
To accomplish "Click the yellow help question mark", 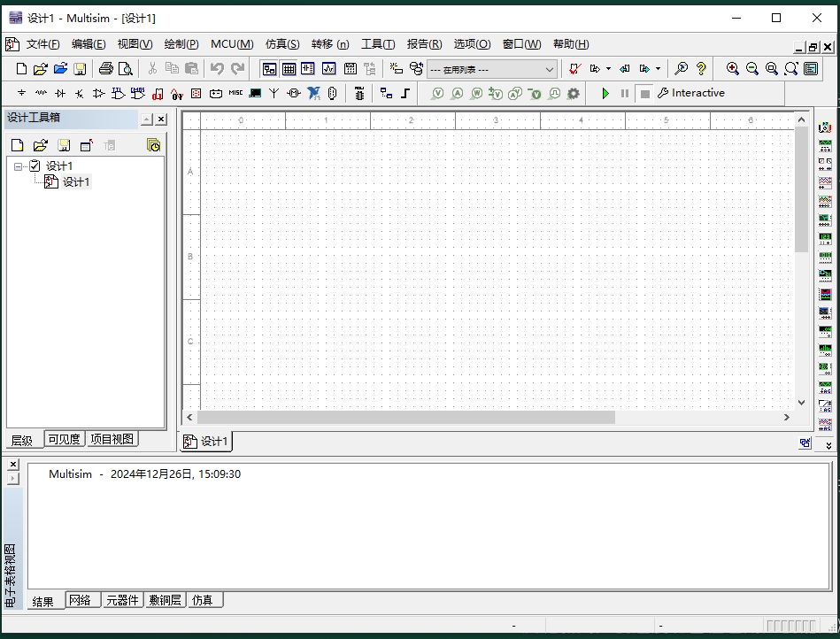I will tap(701, 68).
